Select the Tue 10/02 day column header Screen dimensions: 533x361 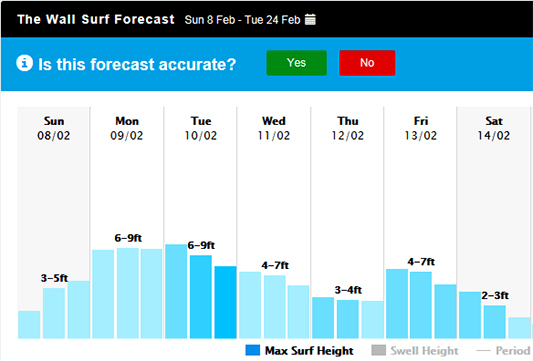click(201, 128)
